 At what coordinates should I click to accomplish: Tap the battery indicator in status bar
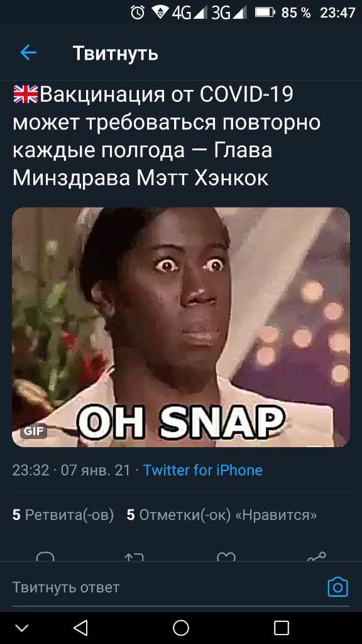coord(265,13)
